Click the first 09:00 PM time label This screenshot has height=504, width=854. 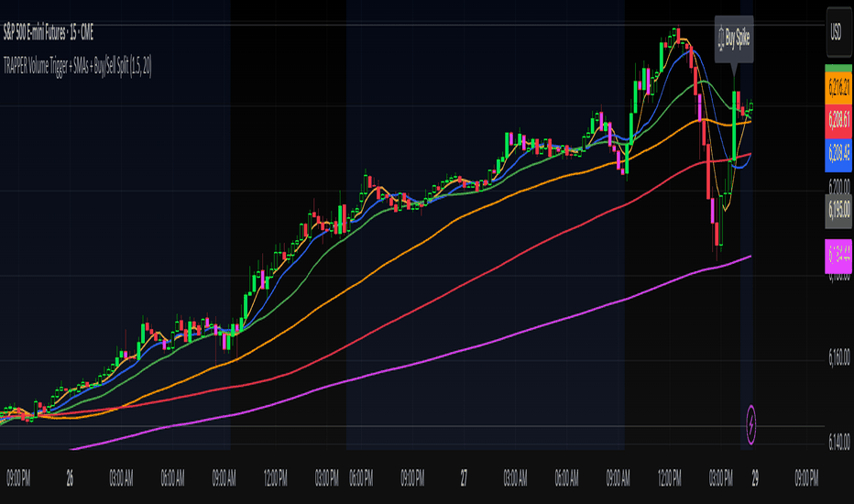point(18,478)
